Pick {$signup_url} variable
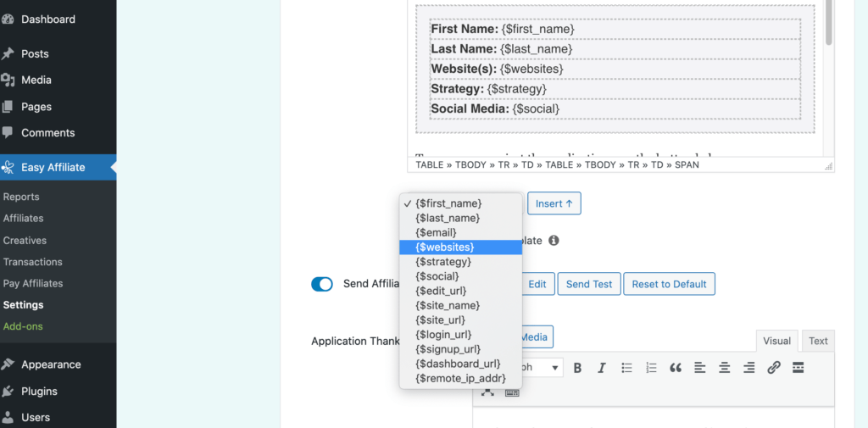 [x=460, y=349]
